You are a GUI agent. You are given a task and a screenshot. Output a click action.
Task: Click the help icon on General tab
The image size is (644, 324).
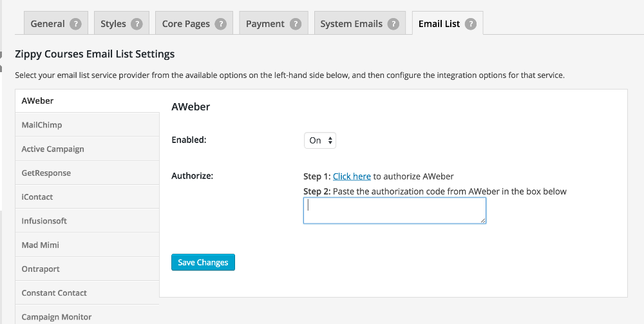click(x=75, y=24)
